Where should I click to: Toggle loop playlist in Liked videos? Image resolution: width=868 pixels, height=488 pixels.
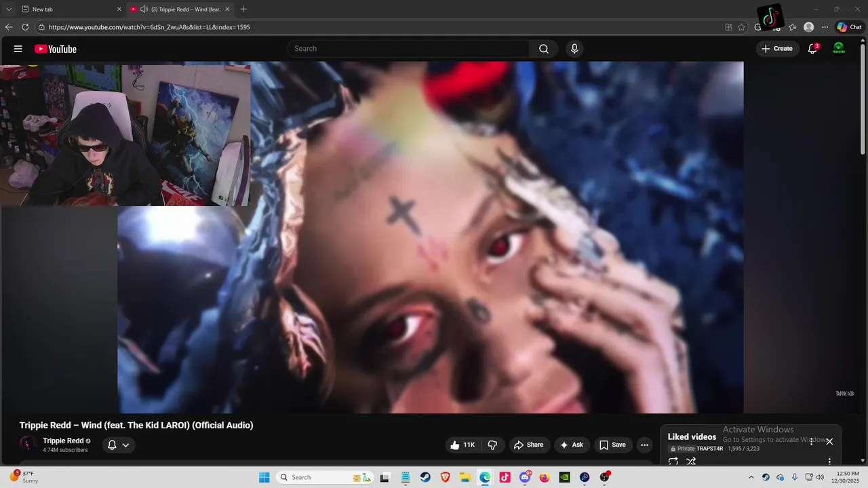click(x=673, y=462)
